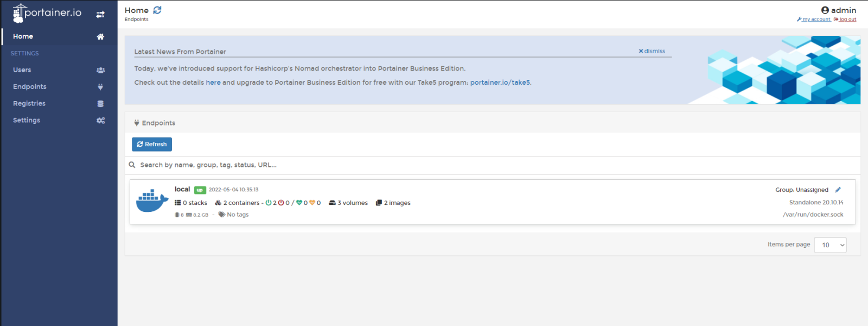Screen dimensions: 868x326
Task: Click the log out link
Action: (845, 20)
